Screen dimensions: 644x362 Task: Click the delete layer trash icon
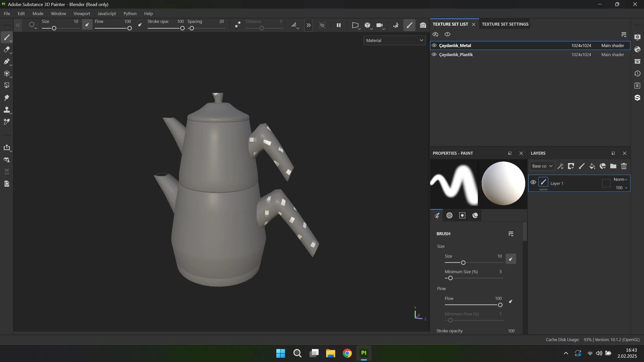[x=624, y=166]
